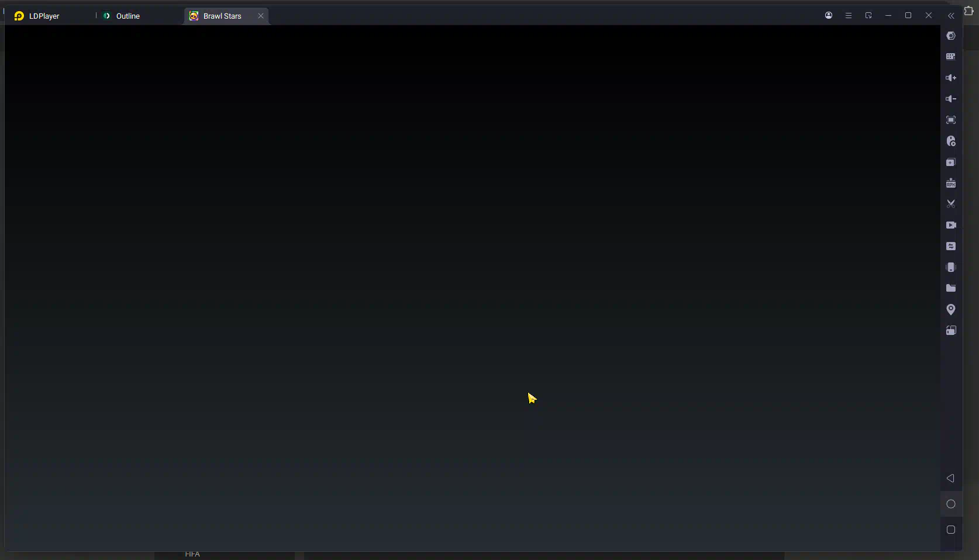Image resolution: width=979 pixels, height=560 pixels.
Task: Collapse sidebar with double chevron
Action: [x=951, y=16]
